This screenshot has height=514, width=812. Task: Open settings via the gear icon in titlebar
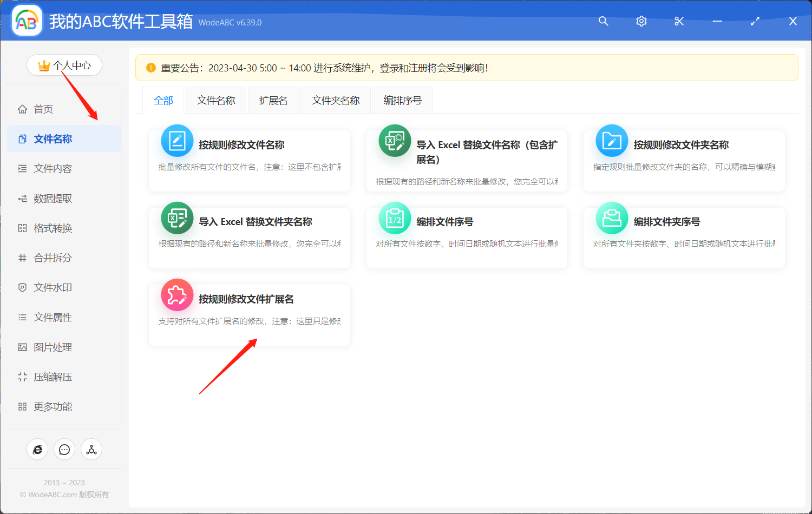coord(641,21)
